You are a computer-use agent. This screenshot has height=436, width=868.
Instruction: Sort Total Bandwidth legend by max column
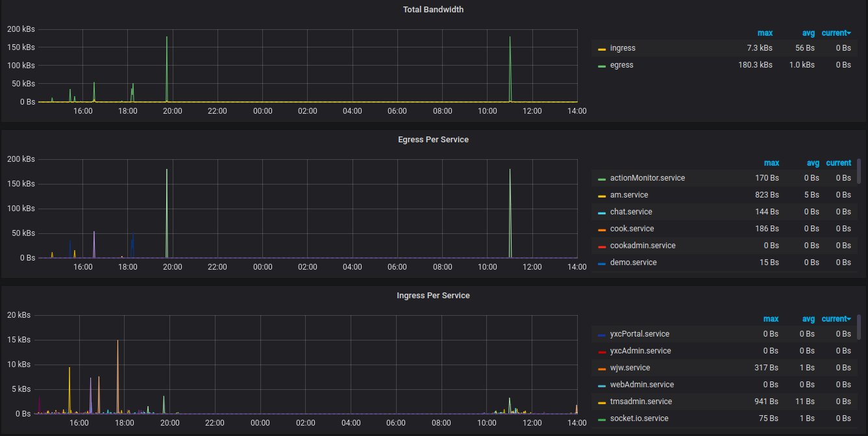tap(765, 33)
